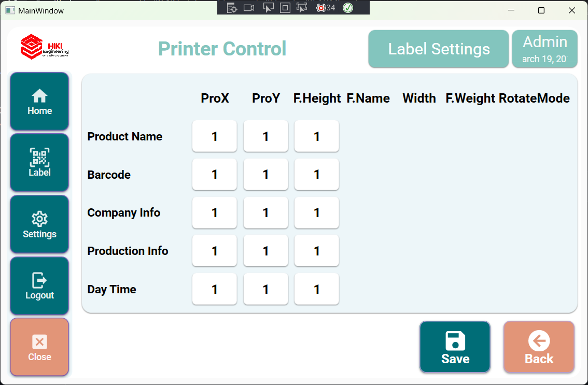Click the Admin user button

(x=544, y=49)
